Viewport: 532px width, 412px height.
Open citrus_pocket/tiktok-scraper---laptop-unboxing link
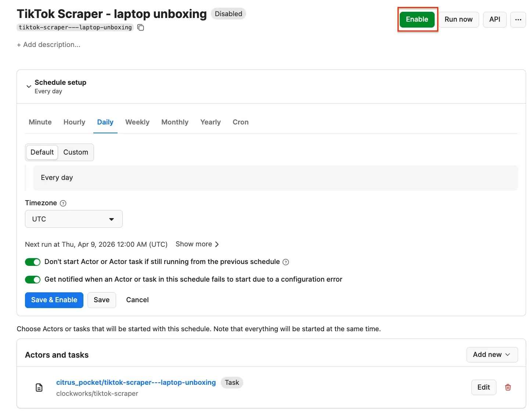tap(136, 383)
